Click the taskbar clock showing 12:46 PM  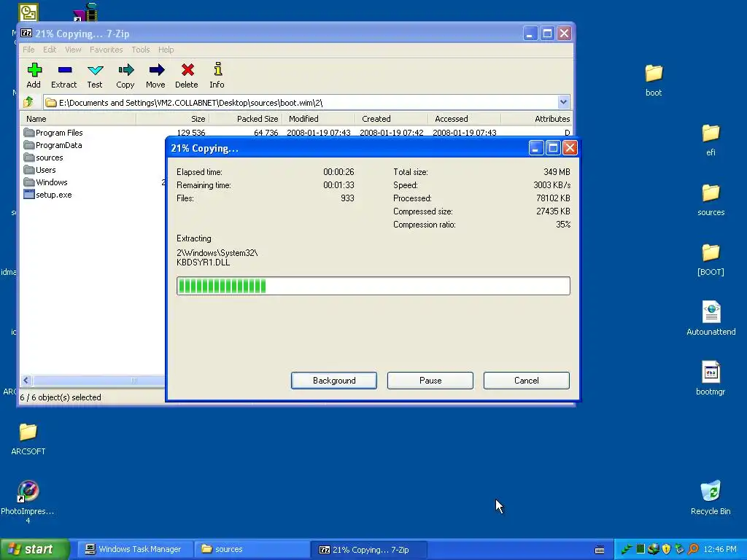tap(720, 549)
